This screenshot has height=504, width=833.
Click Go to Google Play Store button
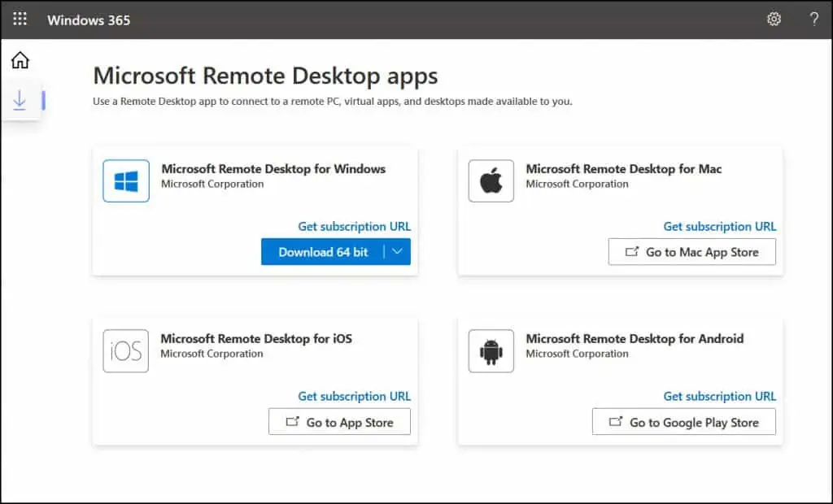683,422
